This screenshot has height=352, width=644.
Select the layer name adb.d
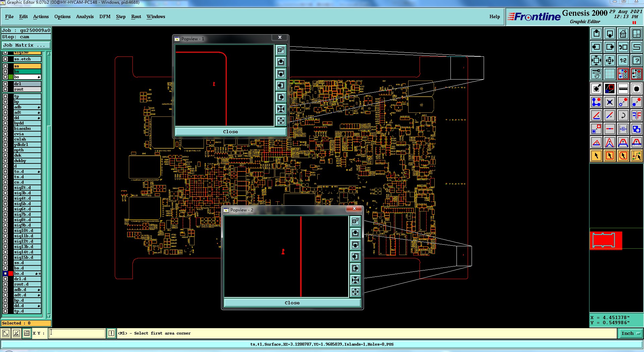pos(27,290)
